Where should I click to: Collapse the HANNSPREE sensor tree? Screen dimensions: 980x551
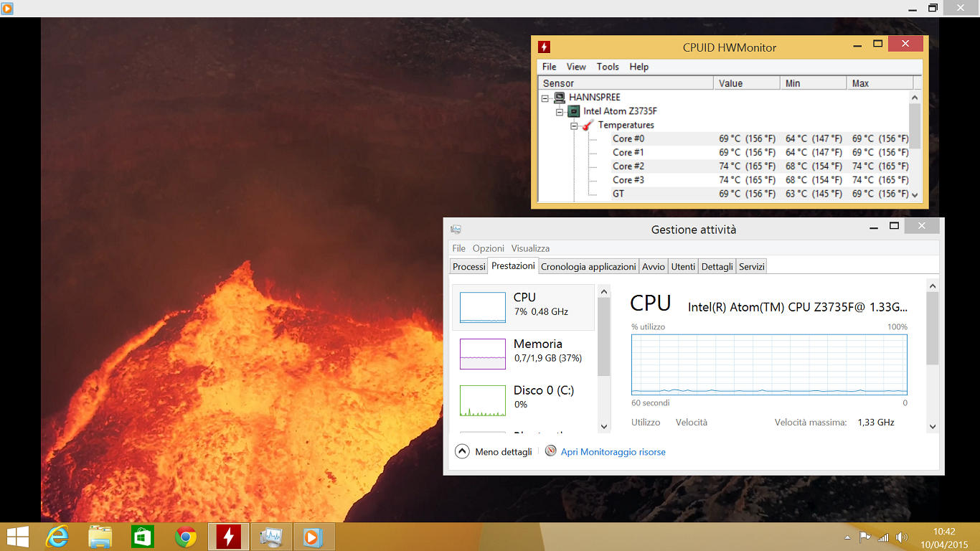click(546, 97)
